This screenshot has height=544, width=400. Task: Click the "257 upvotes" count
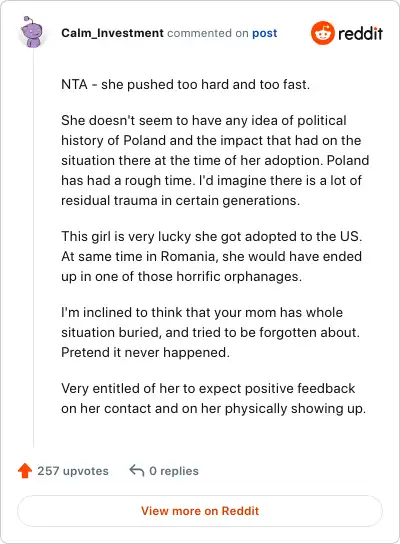point(73,471)
